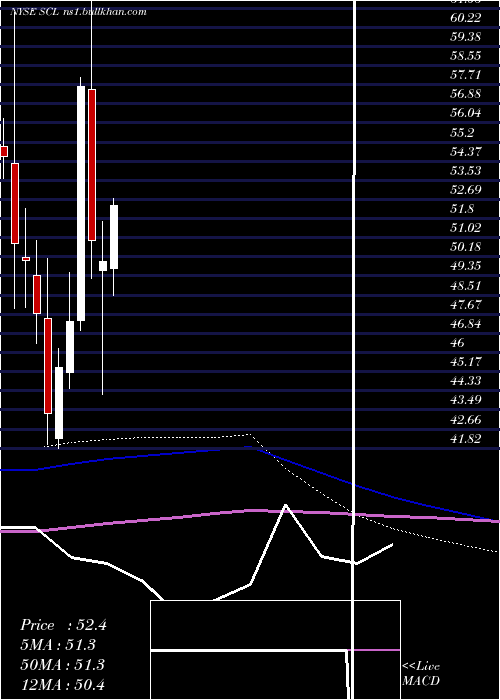Click the 46.84 price axis label
500x700 pixels.
pyautogui.click(x=465, y=324)
